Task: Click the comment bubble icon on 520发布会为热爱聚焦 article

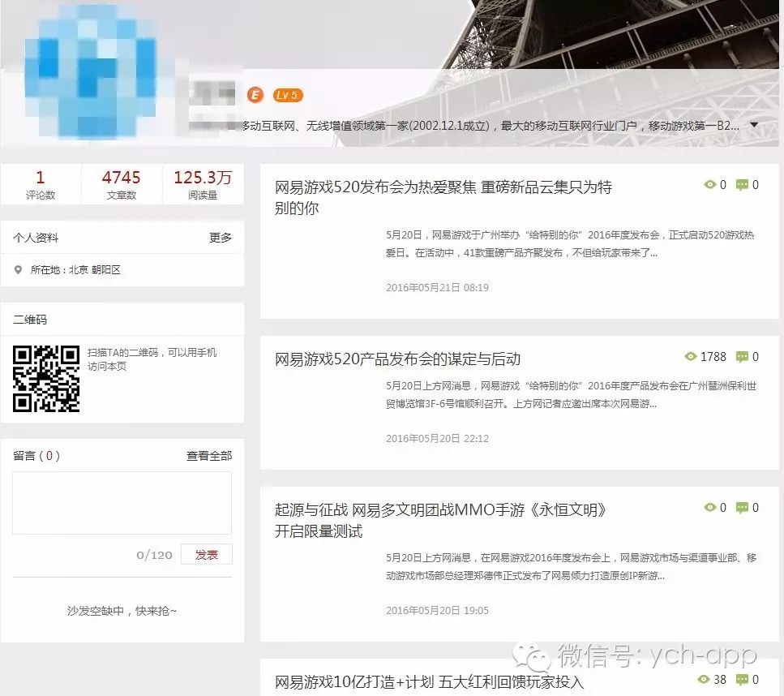Action: point(742,185)
